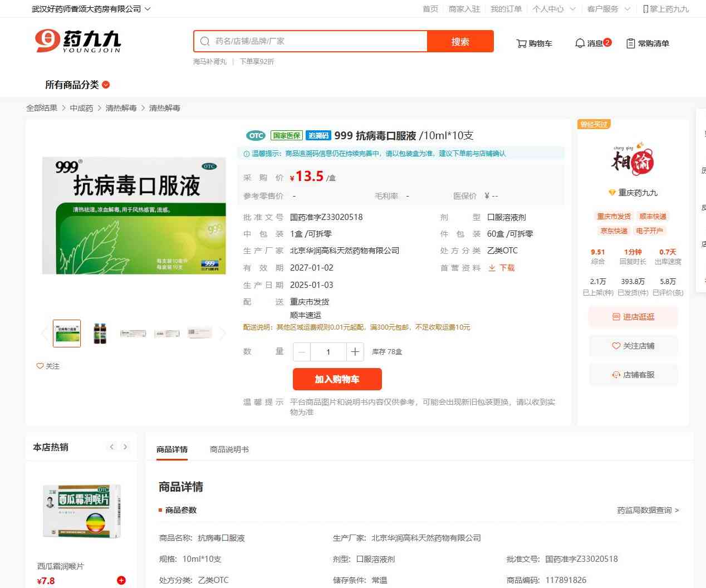
Task: Select the 商品详情 tab
Action: pyautogui.click(x=172, y=449)
